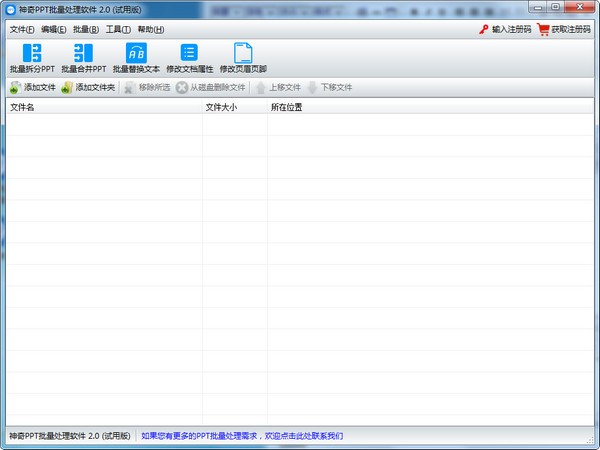The height and width of the screenshot is (450, 600).
Task: Sort list by 文件大小 column header
Action: pos(221,107)
